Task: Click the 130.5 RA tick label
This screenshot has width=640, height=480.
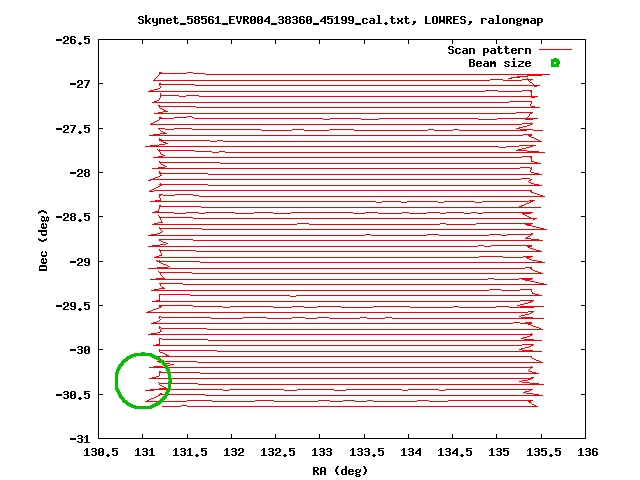Action: click(x=101, y=452)
